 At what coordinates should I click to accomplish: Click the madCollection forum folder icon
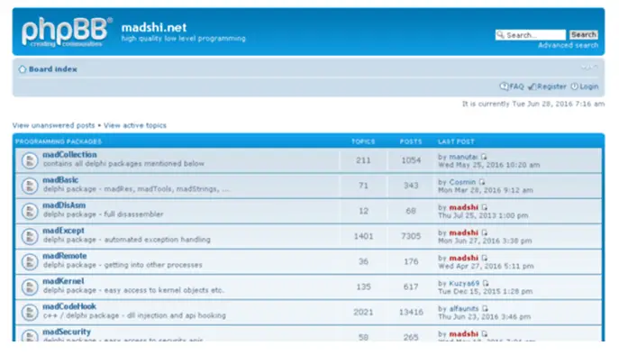pyautogui.click(x=30, y=160)
